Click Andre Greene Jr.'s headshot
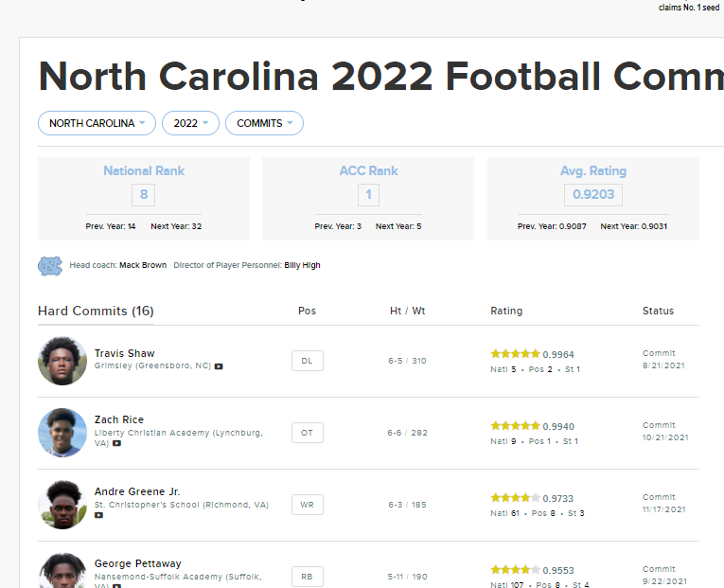This screenshot has height=588, width=724. coord(62,505)
